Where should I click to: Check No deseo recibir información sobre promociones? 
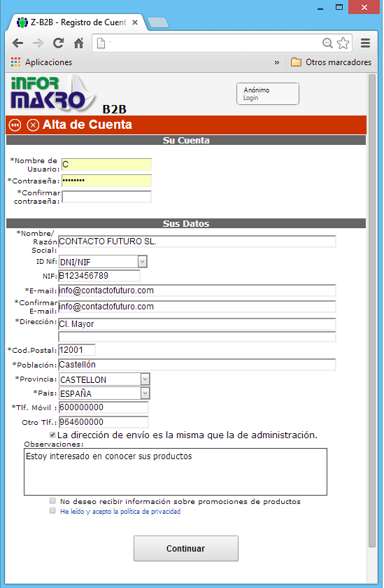[52, 501]
